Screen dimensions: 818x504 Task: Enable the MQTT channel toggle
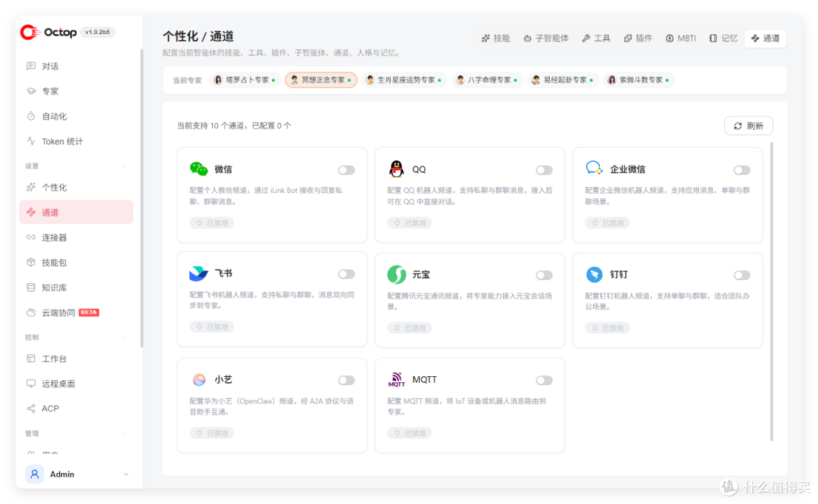point(544,381)
